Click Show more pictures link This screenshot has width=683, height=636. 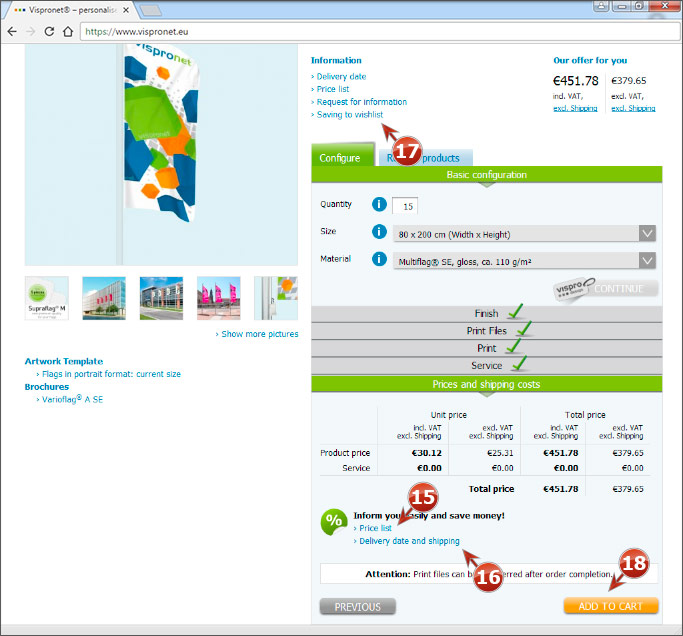click(260, 334)
